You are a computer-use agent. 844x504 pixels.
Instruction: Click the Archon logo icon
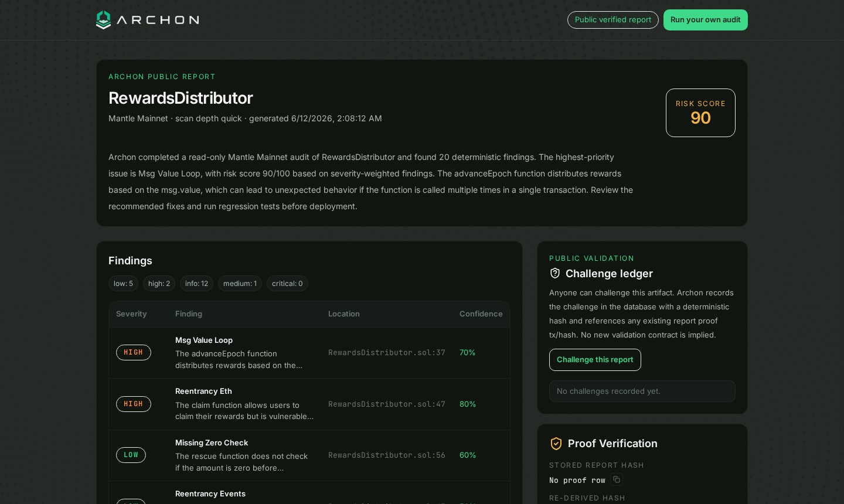(x=103, y=20)
